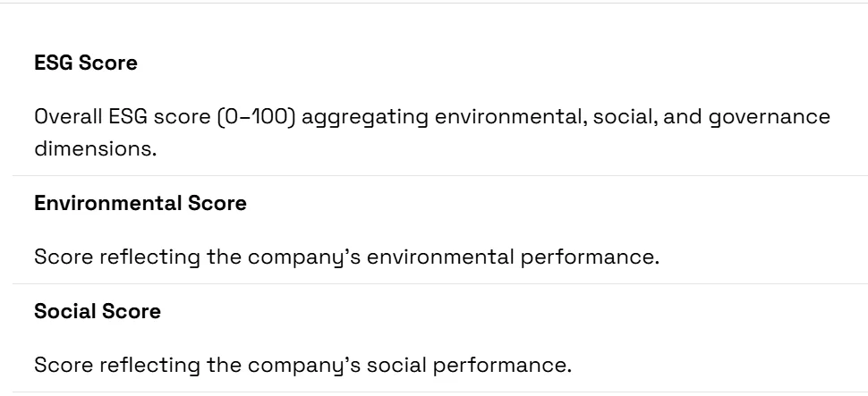Click 'performance.' ending the social sentence
Image resolution: width=868 pixels, height=396 pixels.
[x=502, y=367]
